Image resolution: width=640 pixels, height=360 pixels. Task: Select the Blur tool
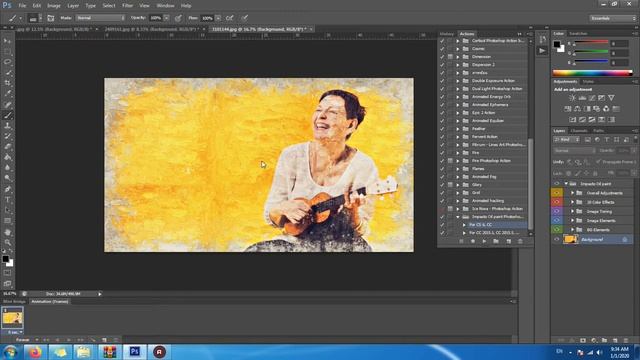pos(7,168)
